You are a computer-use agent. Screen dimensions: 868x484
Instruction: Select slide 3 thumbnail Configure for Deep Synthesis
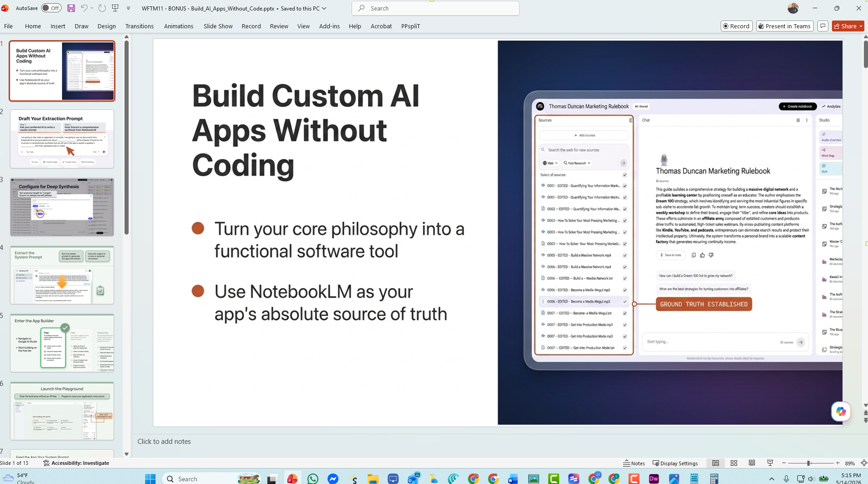coord(62,207)
